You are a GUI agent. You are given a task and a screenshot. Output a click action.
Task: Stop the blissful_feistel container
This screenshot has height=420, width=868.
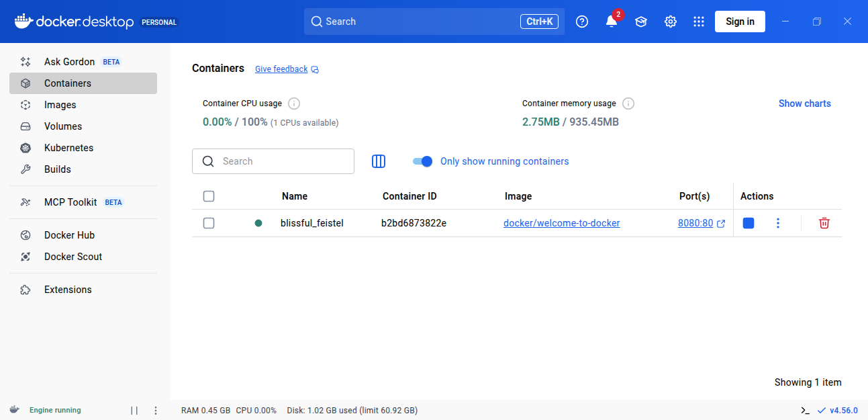point(748,222)
